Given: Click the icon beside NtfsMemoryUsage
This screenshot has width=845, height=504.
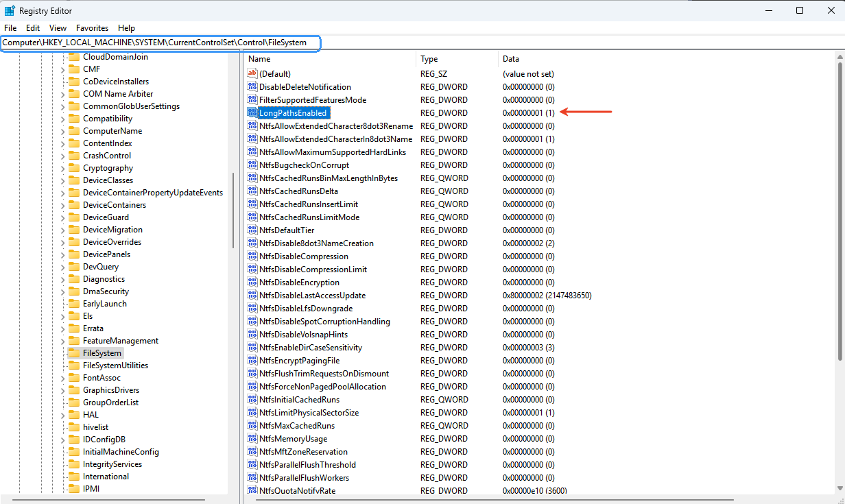Looking at the screenshot, I should [252, 438].
